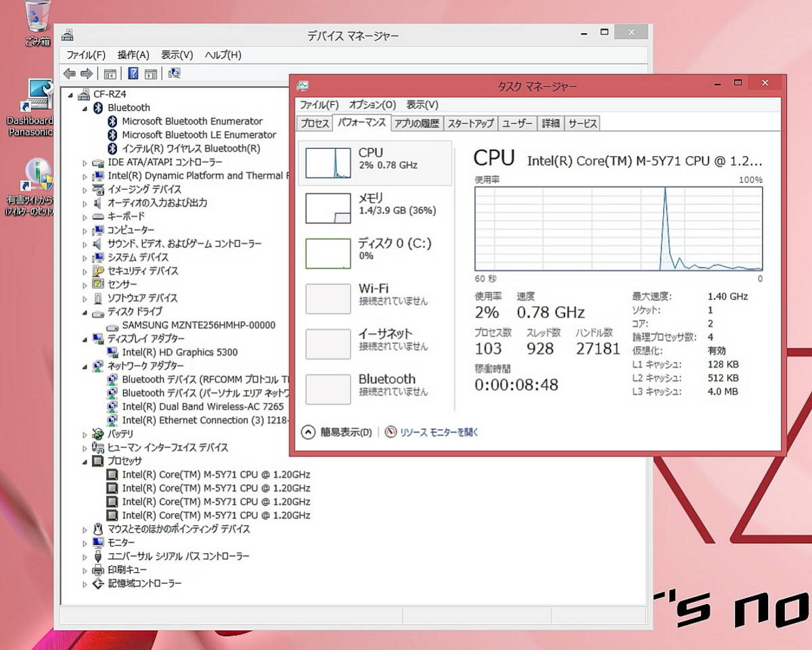Open the オプション(O) menu in Task Manager

click(372, 105)
